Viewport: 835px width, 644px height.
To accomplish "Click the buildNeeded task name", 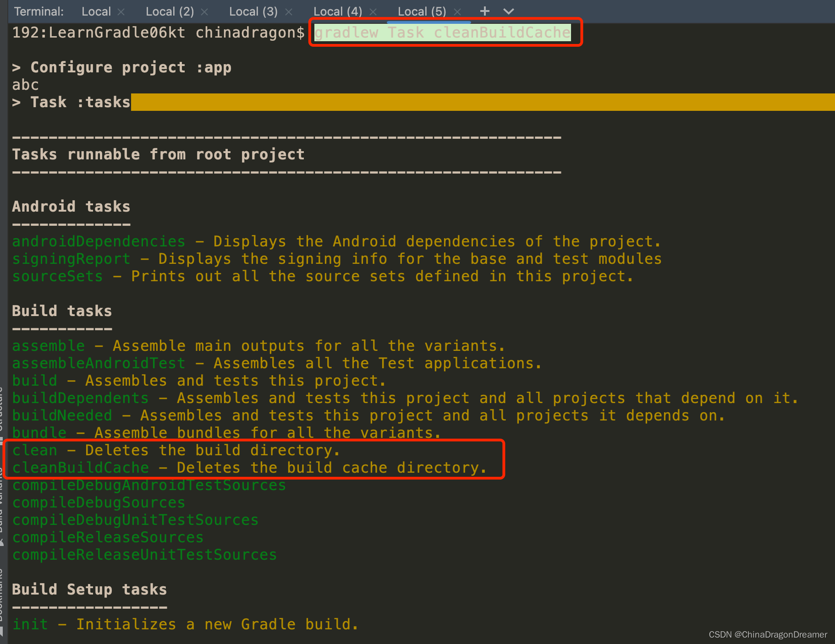I will tap(62, 415).
